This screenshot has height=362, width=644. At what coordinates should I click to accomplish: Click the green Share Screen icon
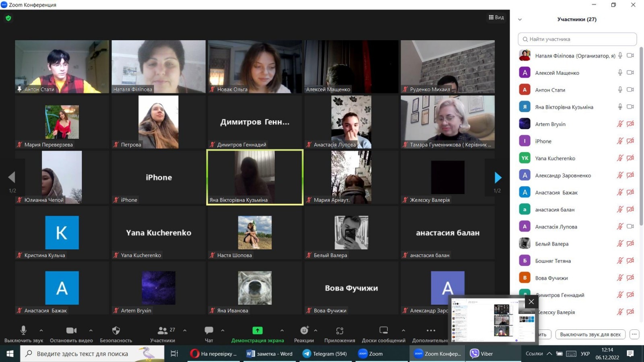[x=257, y=331]
